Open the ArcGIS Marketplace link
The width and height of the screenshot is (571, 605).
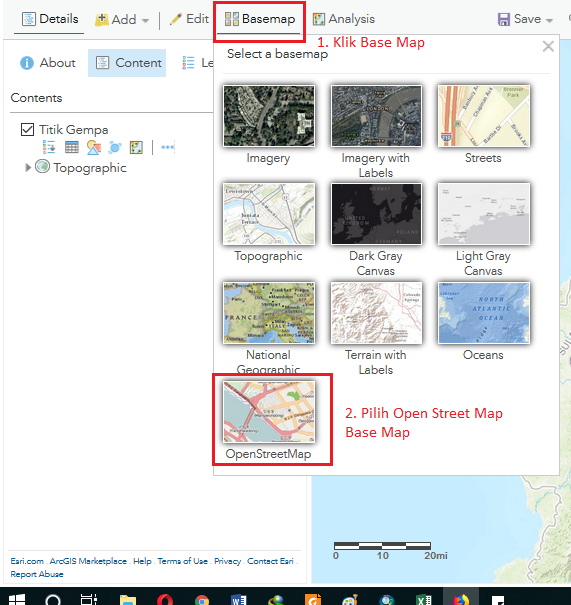(x=88, y=561)
